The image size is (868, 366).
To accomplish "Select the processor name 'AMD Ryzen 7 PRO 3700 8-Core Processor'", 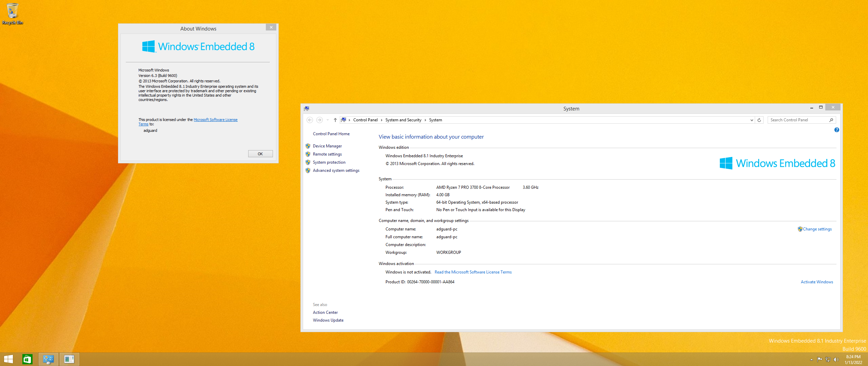I will click(473, 187).
